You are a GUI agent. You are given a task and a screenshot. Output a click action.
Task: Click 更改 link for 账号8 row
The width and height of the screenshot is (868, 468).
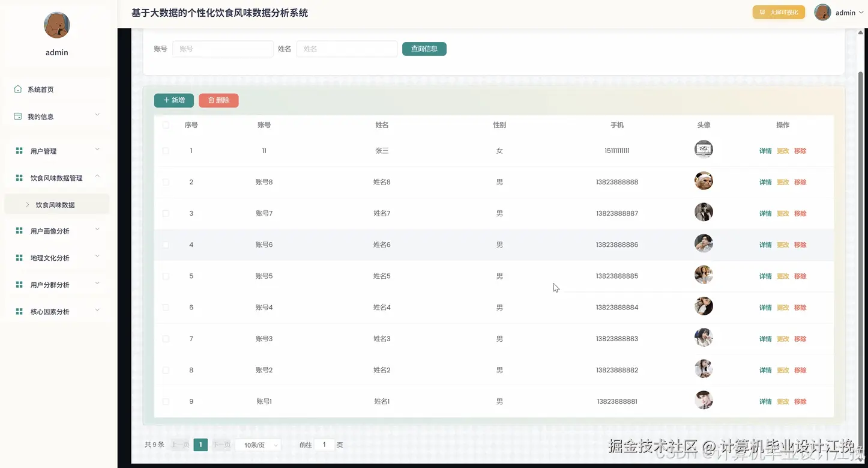(783, 182)
